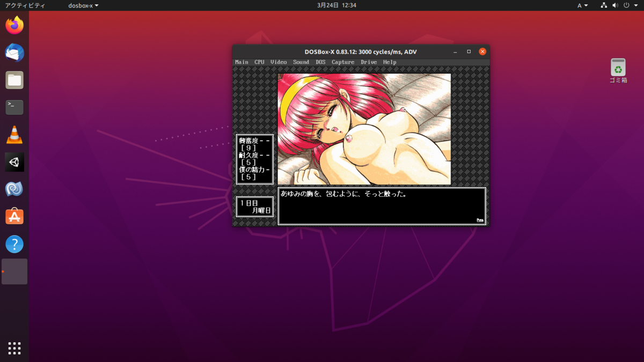Open the Video menu in DOSBox-X
Image resolution: width=644 pixels, height=362 pixels.
279,62
